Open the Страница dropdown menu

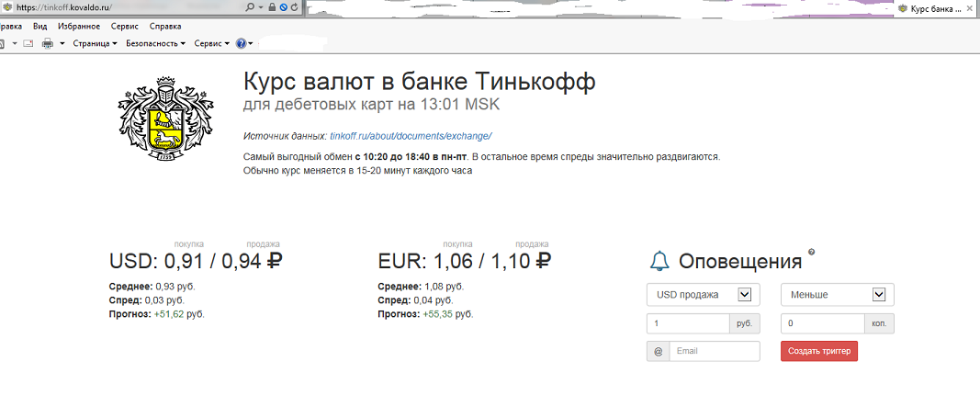coord(95,44)
